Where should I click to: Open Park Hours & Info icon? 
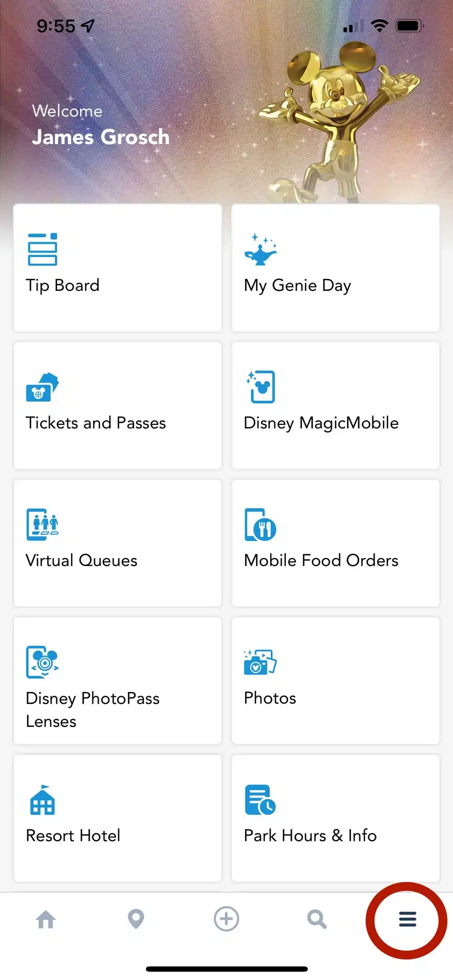coord(260,800)
